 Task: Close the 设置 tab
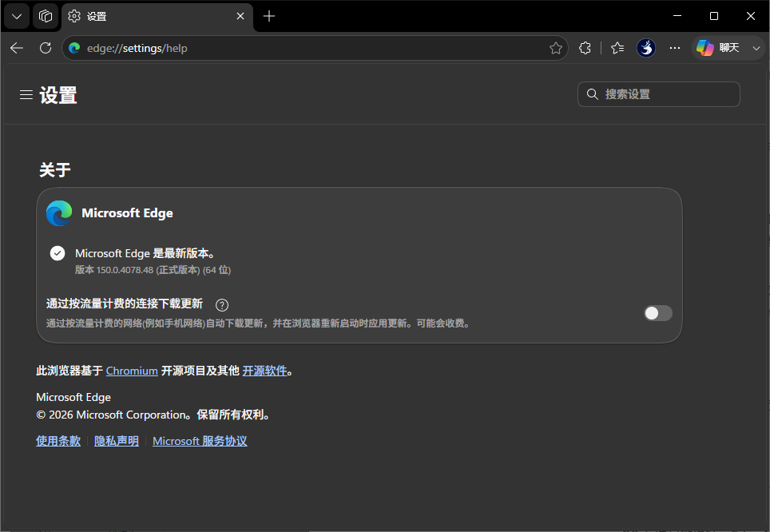point(240,16)
